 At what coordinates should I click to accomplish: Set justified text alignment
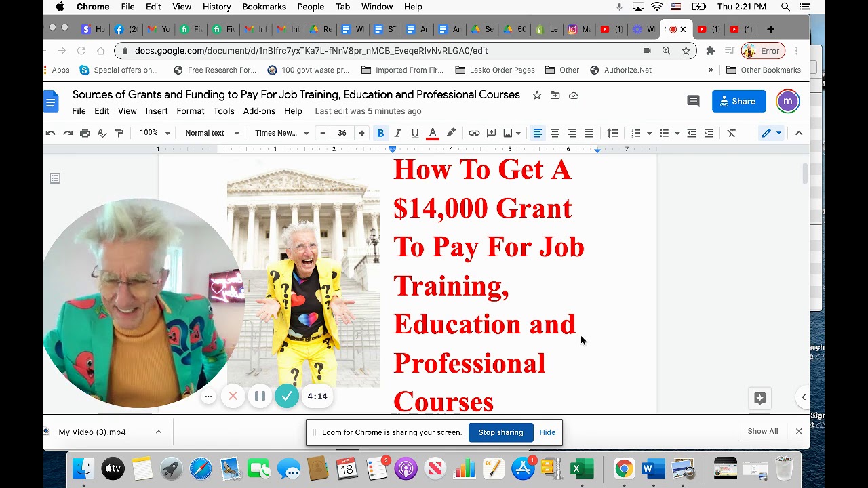tap(589, 133)
